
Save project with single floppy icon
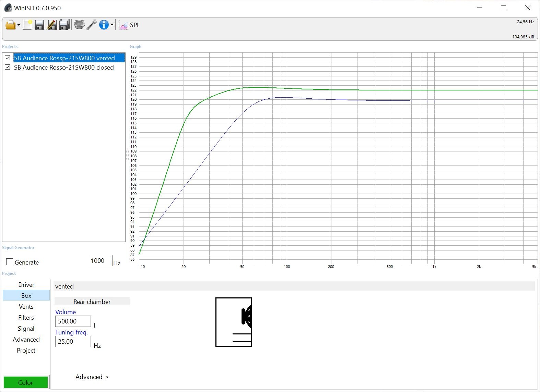[39, 25]
